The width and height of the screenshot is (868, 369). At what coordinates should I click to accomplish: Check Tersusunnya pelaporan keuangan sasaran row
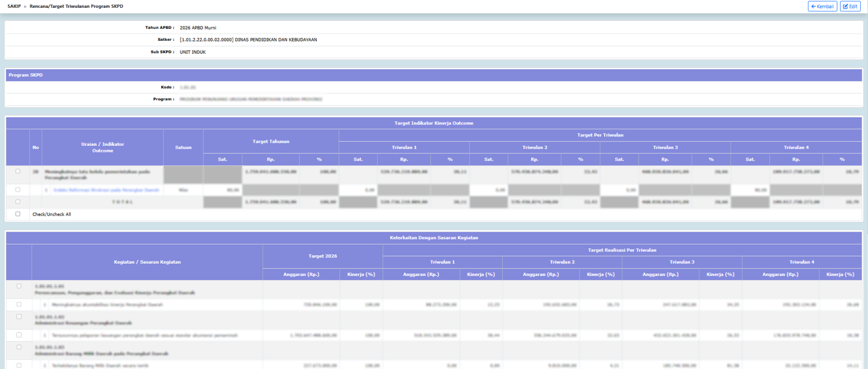[x=19, y=335]
